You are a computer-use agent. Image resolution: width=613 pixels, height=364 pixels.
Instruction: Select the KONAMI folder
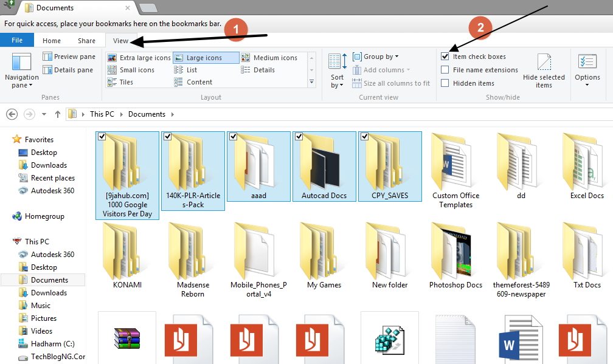point(127,256)
